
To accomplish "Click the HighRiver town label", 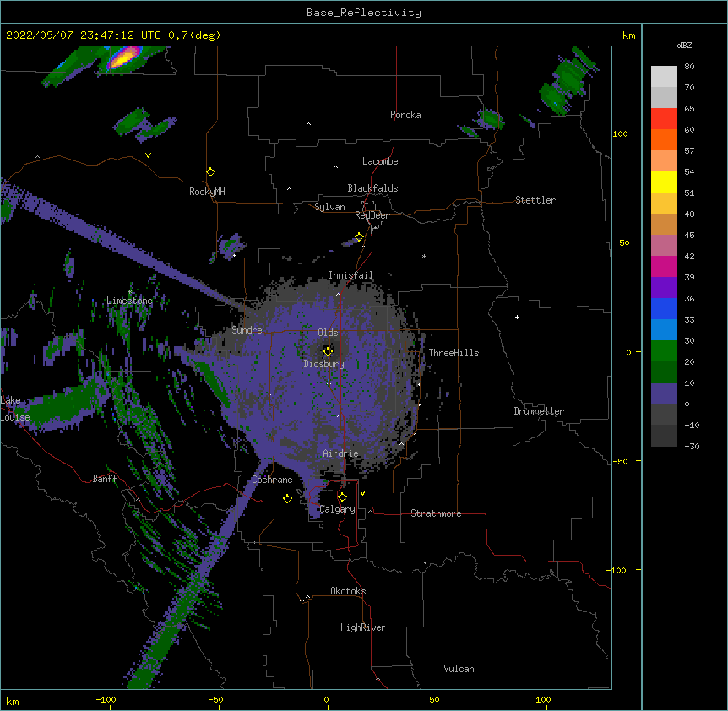I will [x=363, y=627].
